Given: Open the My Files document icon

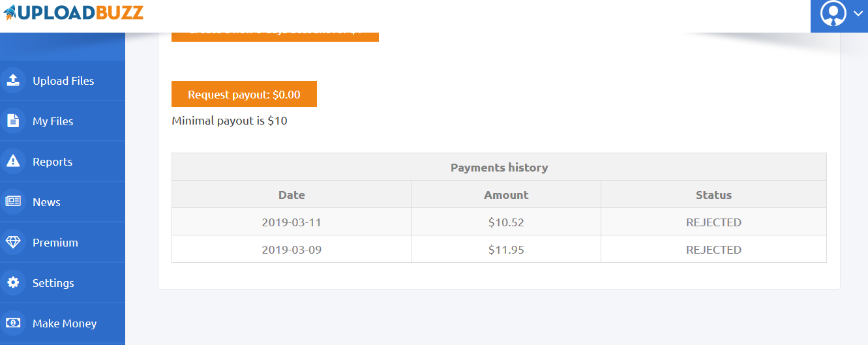Looking at the screenshot, I should (x=12, y=121).
